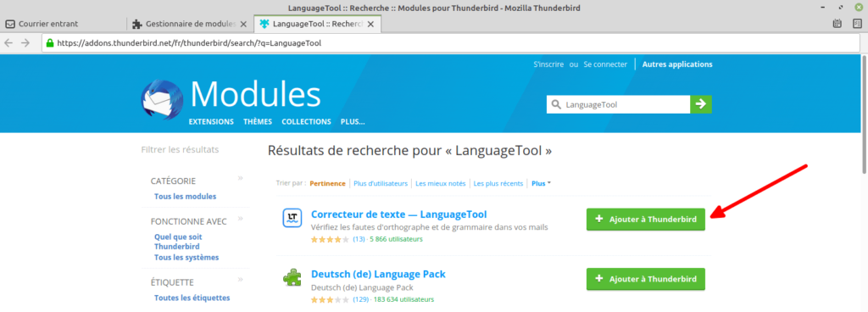Close the Thunderbird window
868x312 pixels.
tap(860, 7)
